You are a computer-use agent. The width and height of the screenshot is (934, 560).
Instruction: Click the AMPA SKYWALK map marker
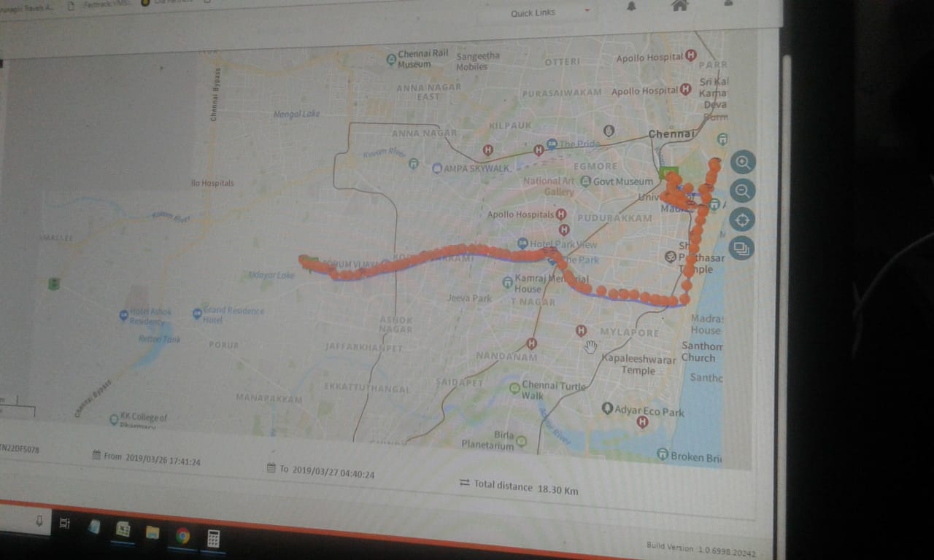click(437, 168)
